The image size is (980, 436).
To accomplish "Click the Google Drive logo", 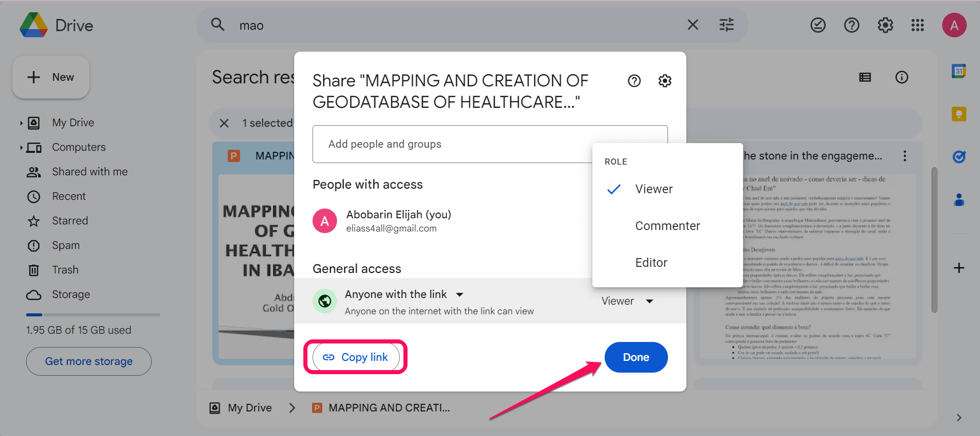I will (34, 25).
